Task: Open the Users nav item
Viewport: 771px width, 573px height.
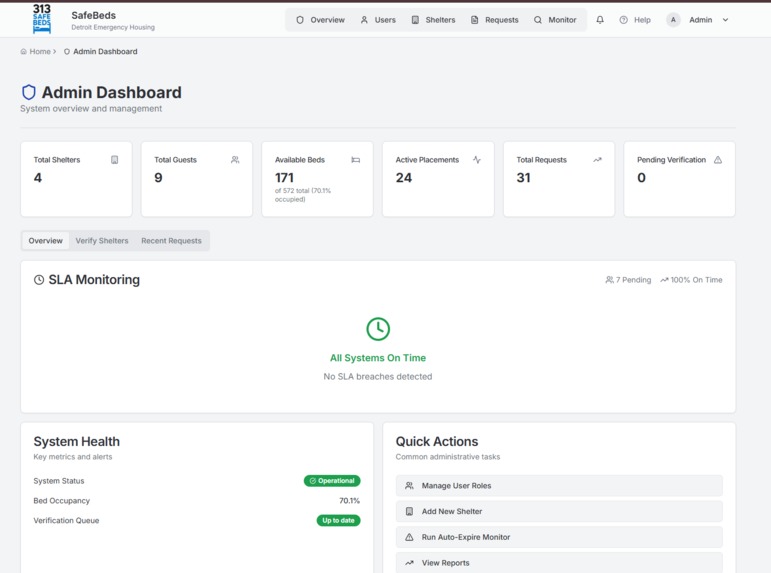Action: pos(378,20)
